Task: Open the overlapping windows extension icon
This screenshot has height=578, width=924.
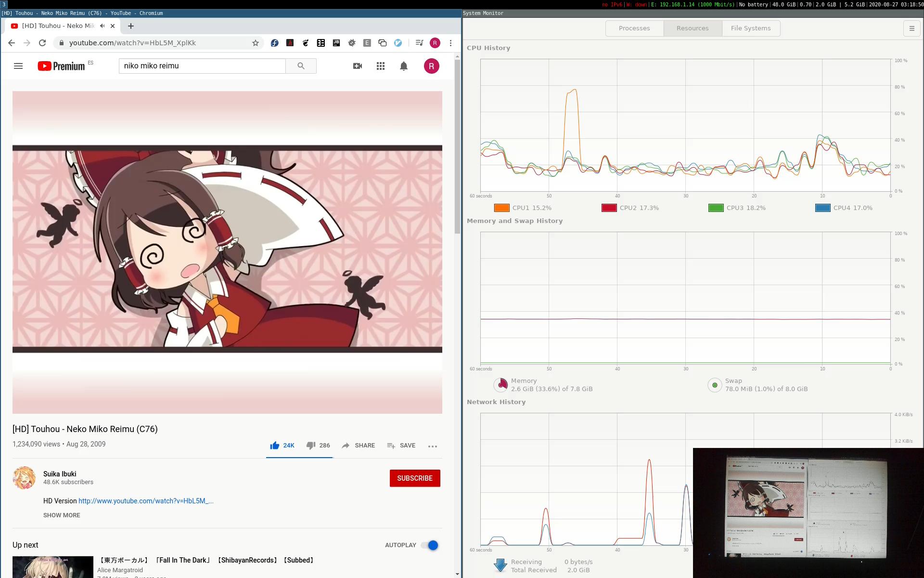Action: pos(383,43)
